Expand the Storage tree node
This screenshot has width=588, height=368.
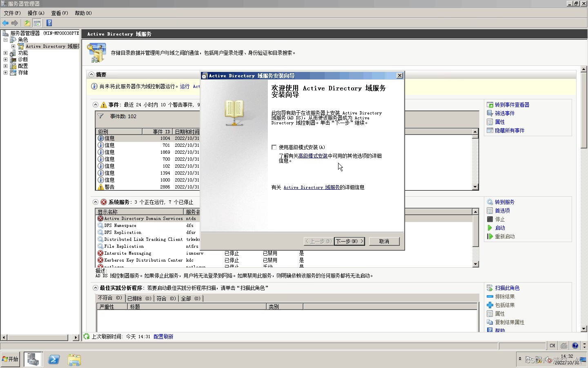(5, 72)
